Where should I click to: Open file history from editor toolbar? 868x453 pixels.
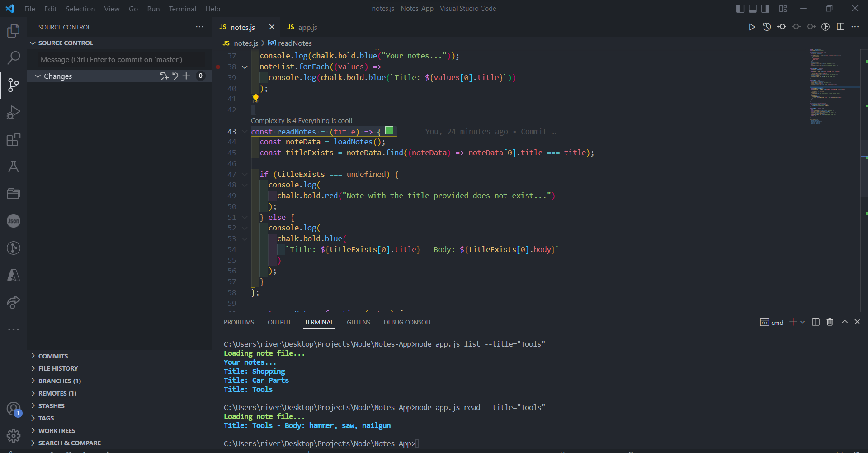(x=767, y=27)
